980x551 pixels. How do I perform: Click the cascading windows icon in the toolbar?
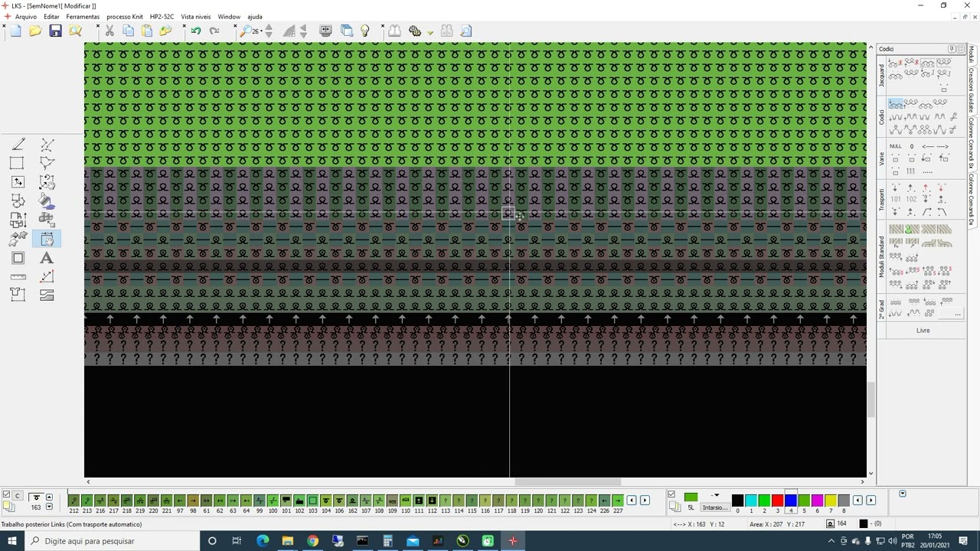(x=347, y=31)
